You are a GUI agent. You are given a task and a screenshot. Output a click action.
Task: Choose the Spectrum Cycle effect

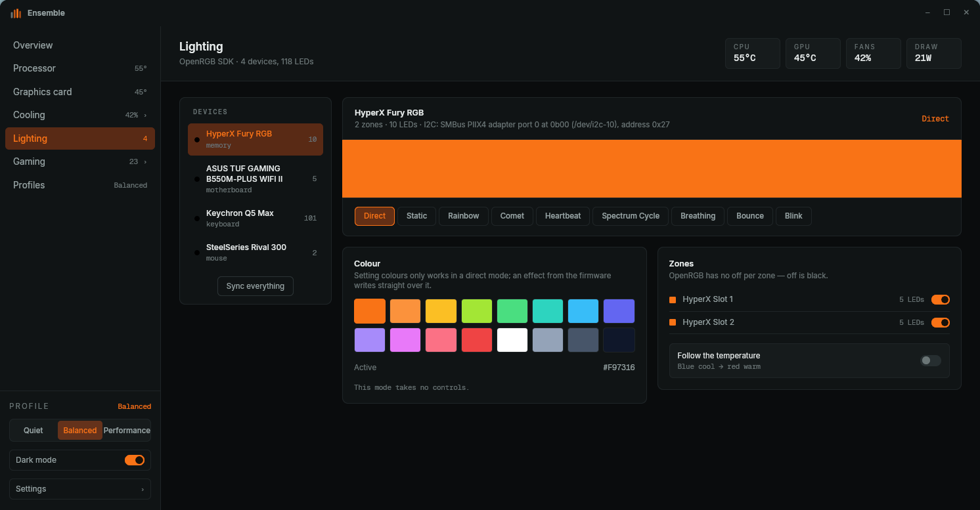click(x=631, y=216)
